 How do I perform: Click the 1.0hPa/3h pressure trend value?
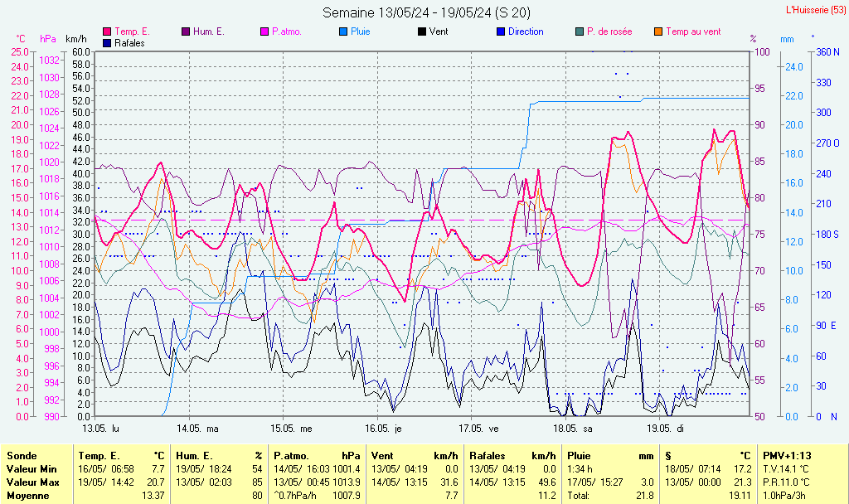[x=784, y=496]
